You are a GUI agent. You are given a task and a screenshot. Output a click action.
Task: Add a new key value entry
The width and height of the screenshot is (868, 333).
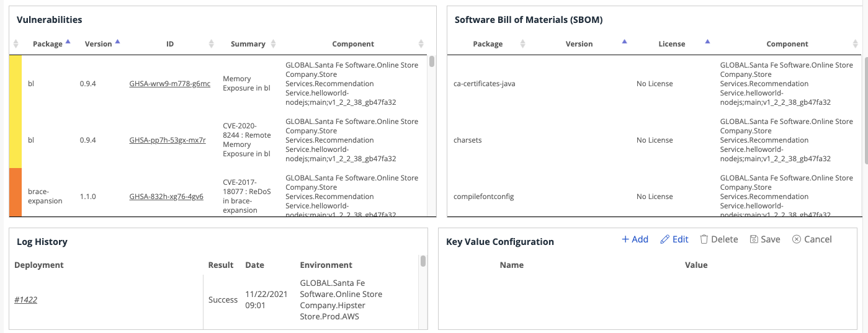(635, 239)
